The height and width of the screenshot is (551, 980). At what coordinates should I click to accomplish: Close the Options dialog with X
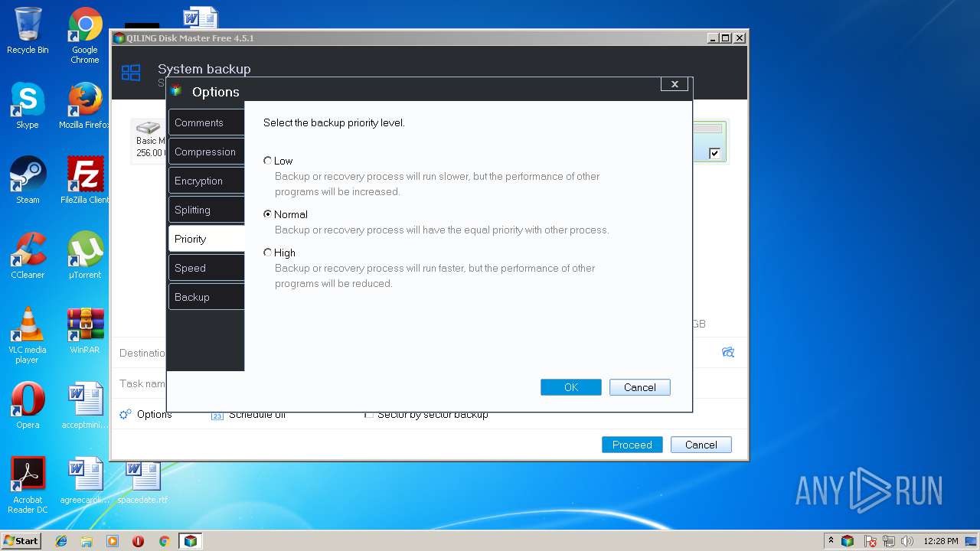675,84
